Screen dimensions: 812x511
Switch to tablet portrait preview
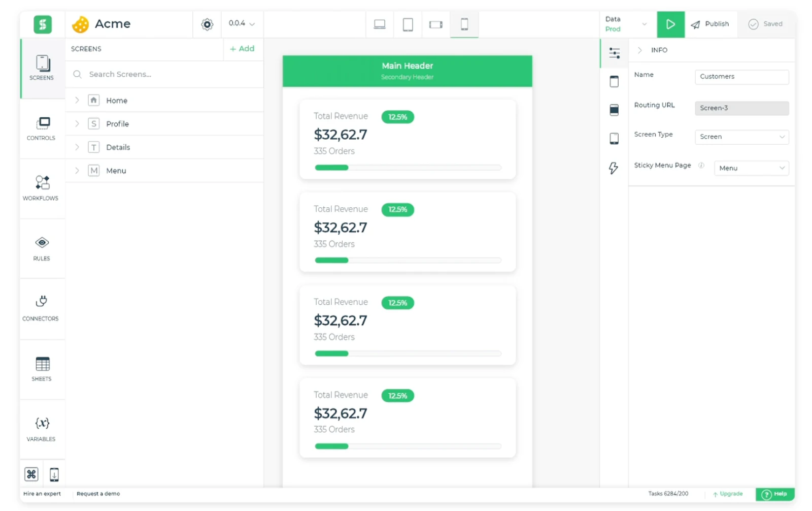[x=408, y=24]
